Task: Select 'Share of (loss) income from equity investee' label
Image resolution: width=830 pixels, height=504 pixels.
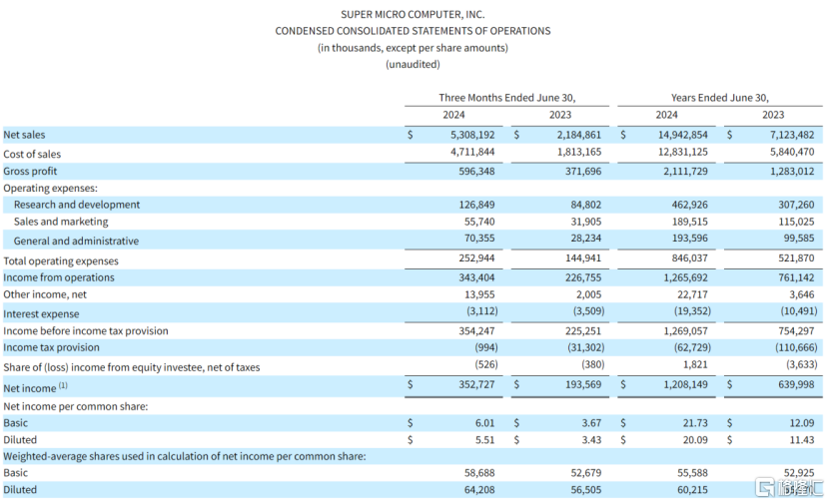Action: [x=132, y=367]
